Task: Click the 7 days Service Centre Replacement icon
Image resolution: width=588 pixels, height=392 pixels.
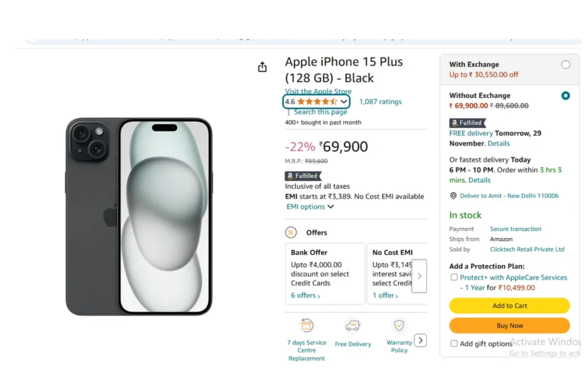Action: (307, 325)
